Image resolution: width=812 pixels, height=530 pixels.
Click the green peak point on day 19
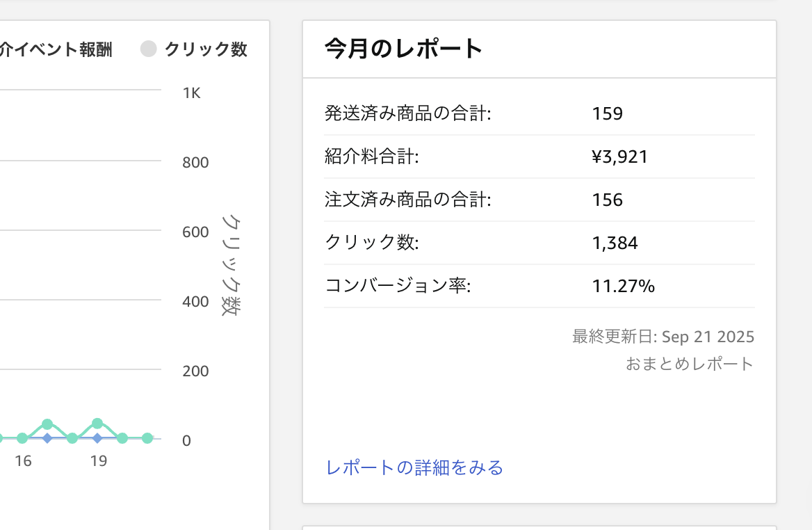[x=97, y=424]
